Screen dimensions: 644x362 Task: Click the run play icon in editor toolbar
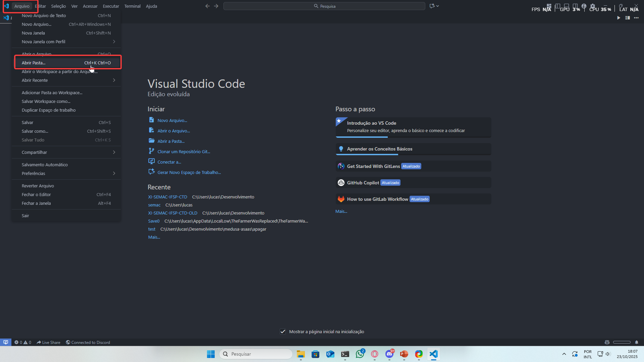click(x=619, y=18)
